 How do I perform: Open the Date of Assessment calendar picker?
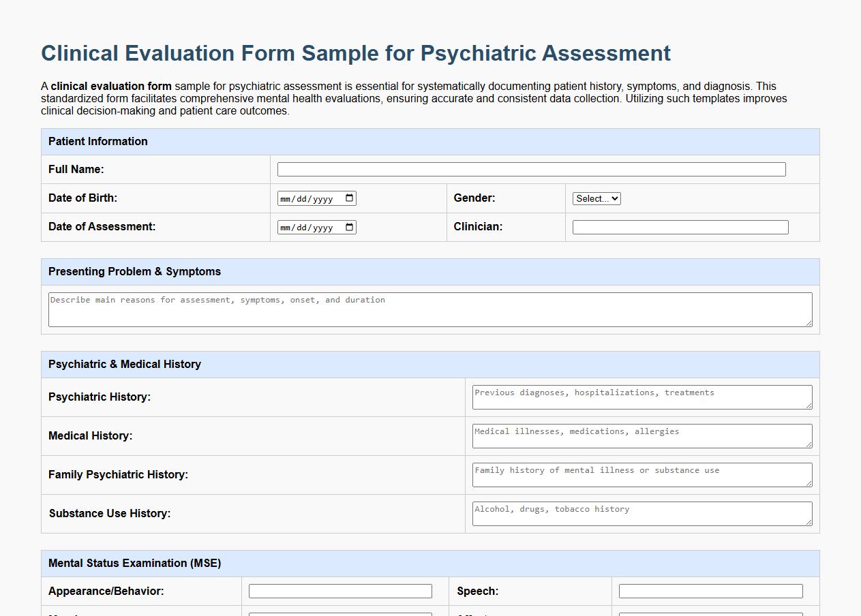coord(349,227)
